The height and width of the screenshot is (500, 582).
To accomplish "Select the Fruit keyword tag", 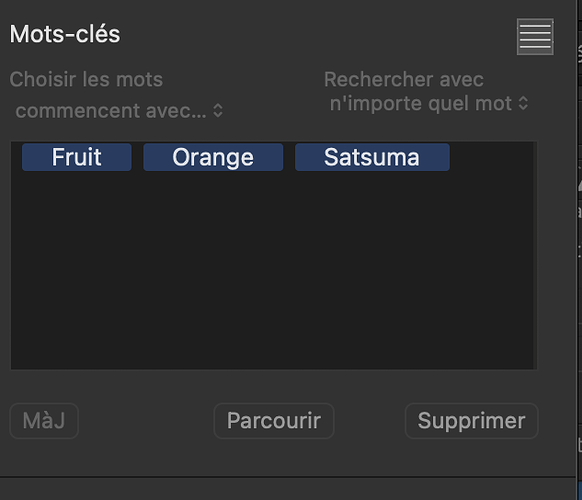I will (x=76, y=157).
